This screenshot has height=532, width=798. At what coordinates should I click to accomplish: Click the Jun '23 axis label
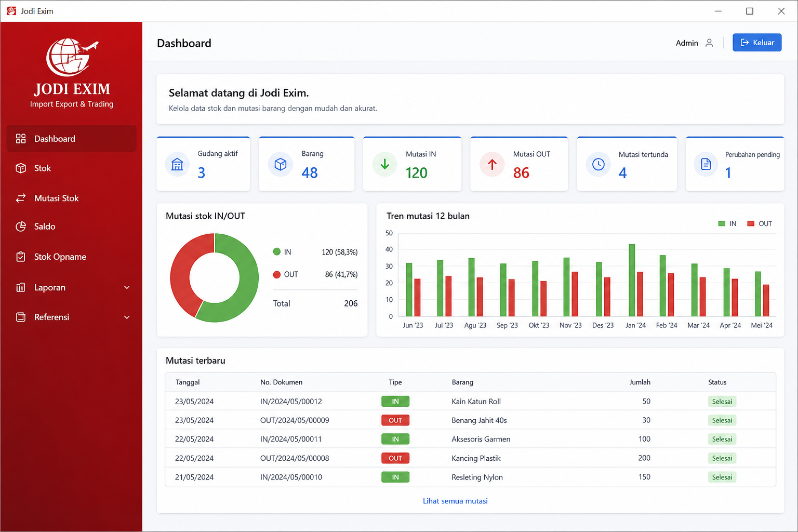click(x=413, y=325)
